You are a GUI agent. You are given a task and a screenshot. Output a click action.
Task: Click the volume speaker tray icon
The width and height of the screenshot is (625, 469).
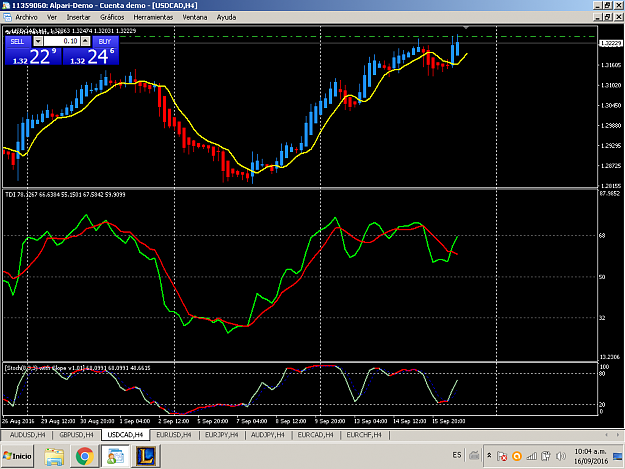click(x=561, y=456)
